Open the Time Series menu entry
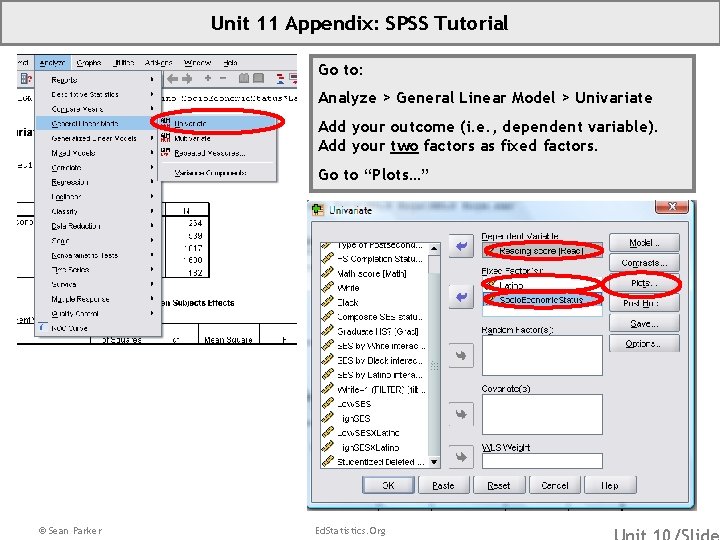The image size is (720, 540). (x=98, y=270)
